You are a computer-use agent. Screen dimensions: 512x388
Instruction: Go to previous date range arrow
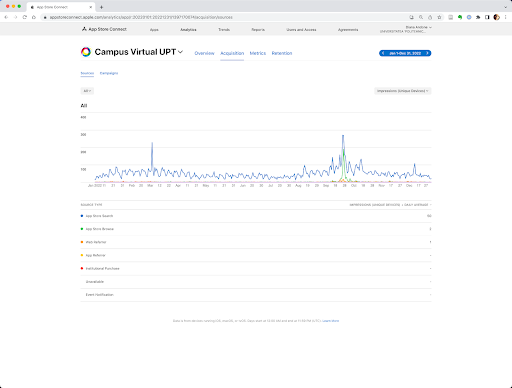tap(383, 53)
